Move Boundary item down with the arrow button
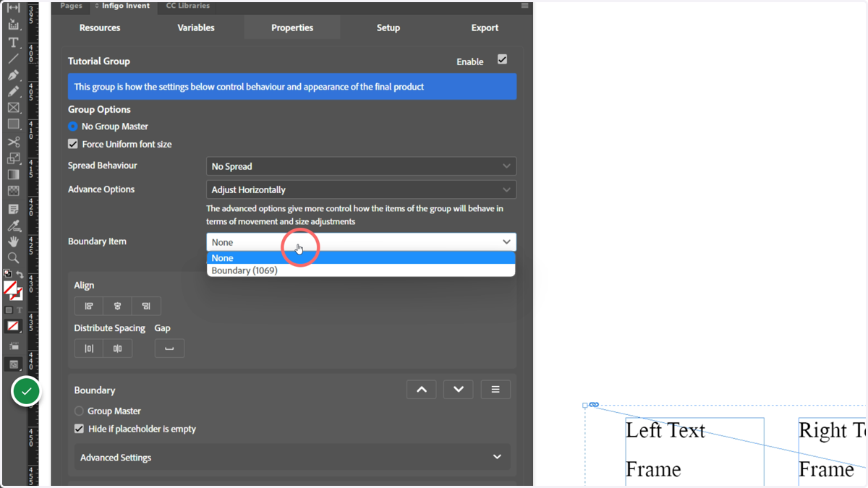868x488 pixels. pos(459,390)
